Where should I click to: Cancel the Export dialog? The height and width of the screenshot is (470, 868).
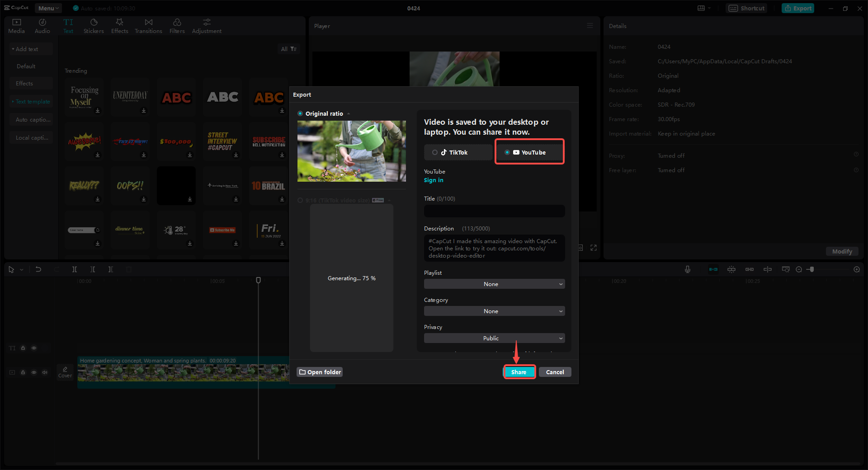[x=555, y=372]
